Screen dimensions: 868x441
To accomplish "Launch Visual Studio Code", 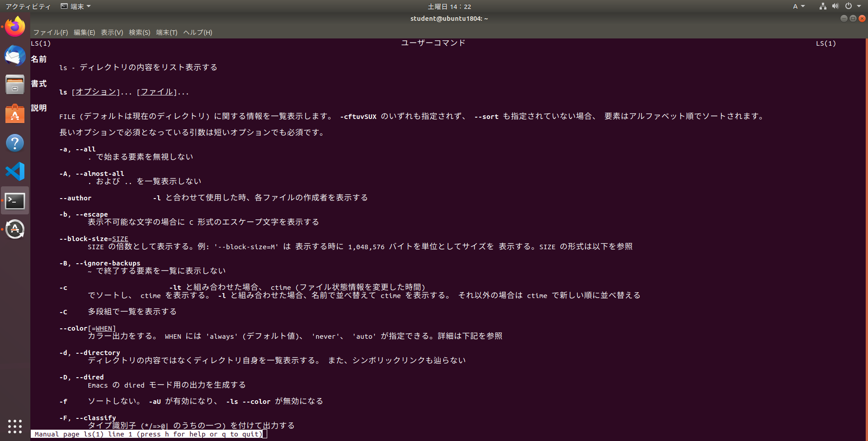I will click(15, 171).
